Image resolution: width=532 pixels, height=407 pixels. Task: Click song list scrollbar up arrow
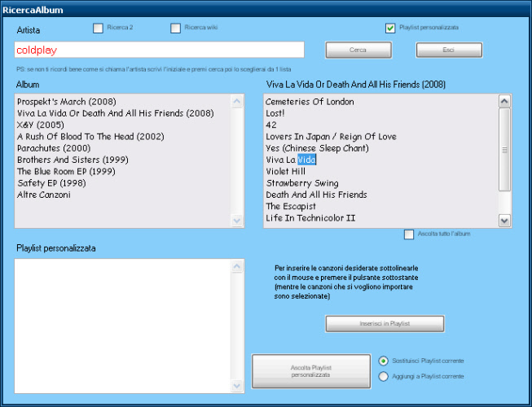(504, 102)
